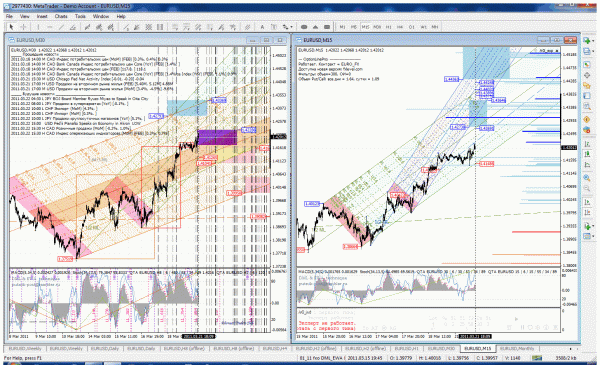Image resolution: width=600 pixels, height=365 pixels.
Task: Click the zoom out magnifier icon
Action: pyautogui.click(x=587, y=188)
